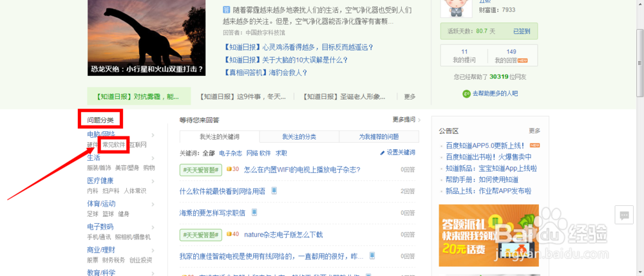
Task: Open 更多提问 arrow link
Action: click(406, 120)
